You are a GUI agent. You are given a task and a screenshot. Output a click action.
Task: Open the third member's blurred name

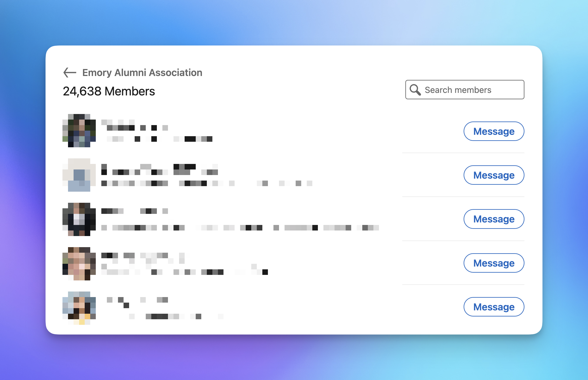[135, 211]
